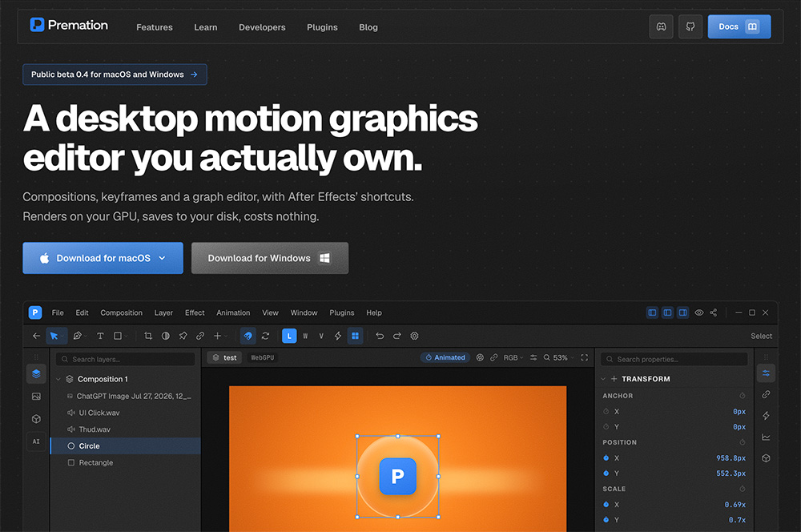Viewport: 801px width, 532px height.
Task: Select the Pin tool
Action: [183, 336]
